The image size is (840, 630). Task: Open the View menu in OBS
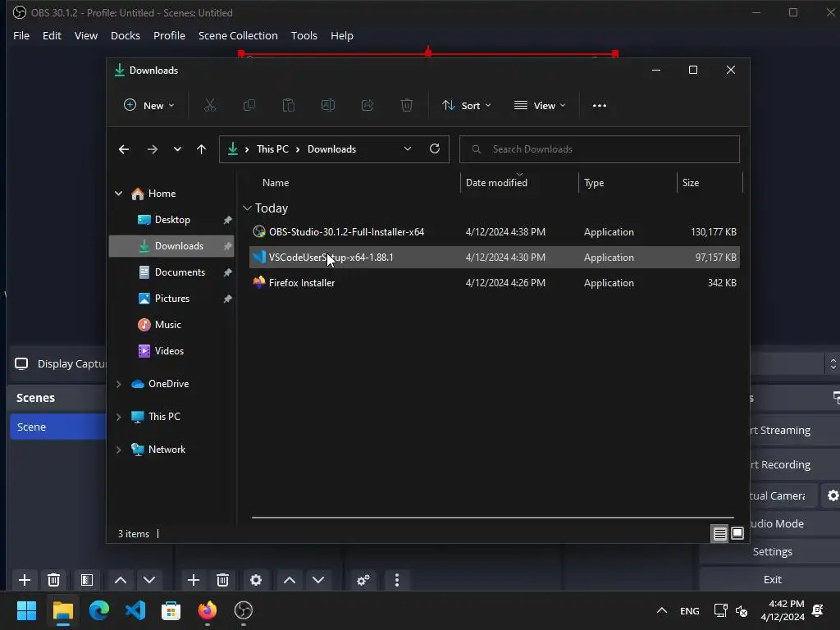(x=85, y=35)
